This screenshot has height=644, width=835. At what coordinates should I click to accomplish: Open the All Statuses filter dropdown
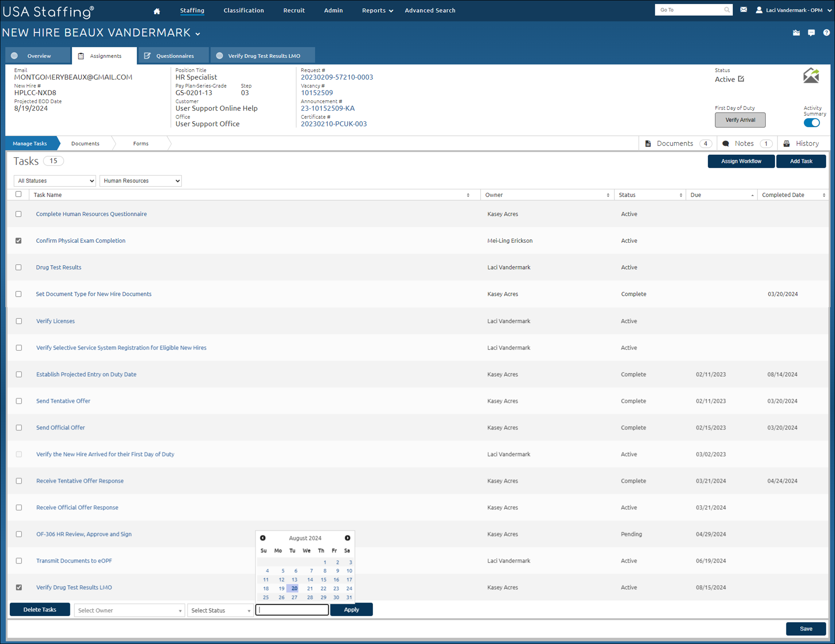click(54, 180)
